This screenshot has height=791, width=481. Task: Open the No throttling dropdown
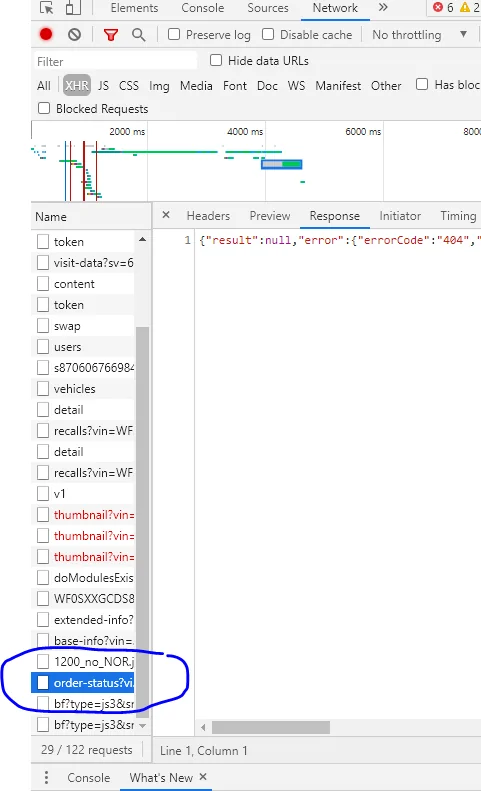point(418,34)
